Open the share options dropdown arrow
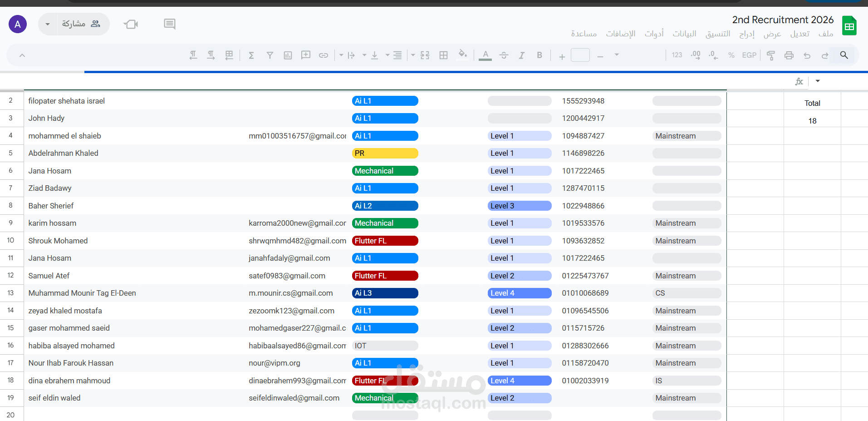The height and width of the screenshot is (421, 868). pos(47,24)
